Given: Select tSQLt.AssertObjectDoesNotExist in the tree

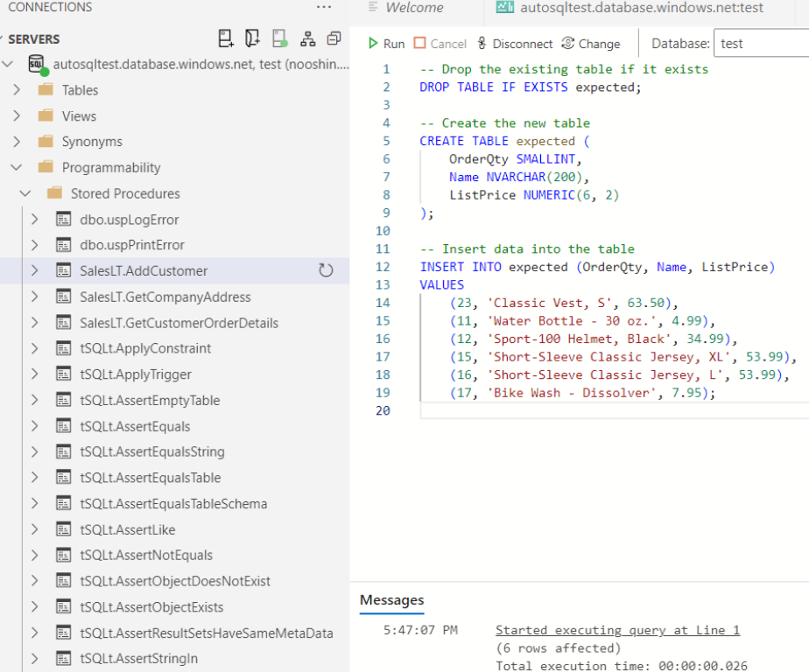Looking at the screenshot, I should click(x=175, y=581).
